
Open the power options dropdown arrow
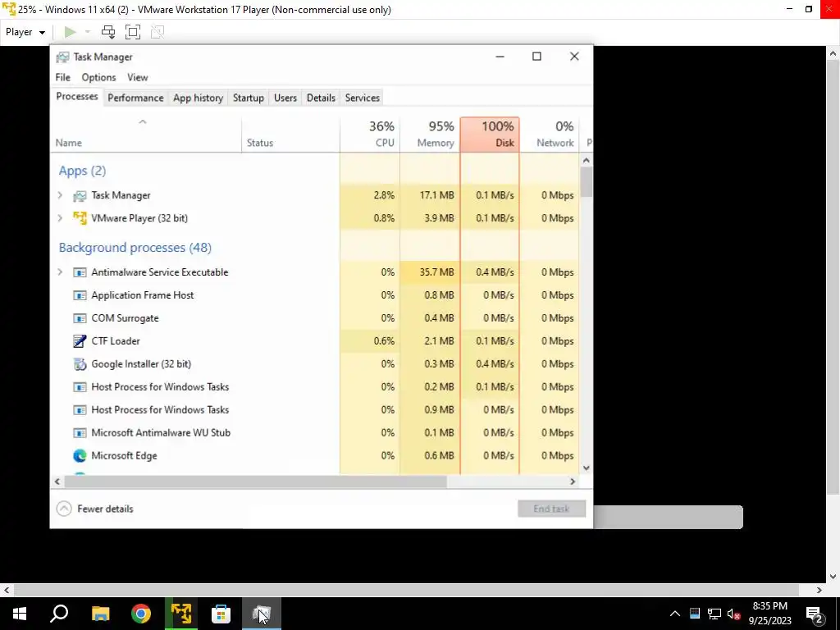coord(87,32)
